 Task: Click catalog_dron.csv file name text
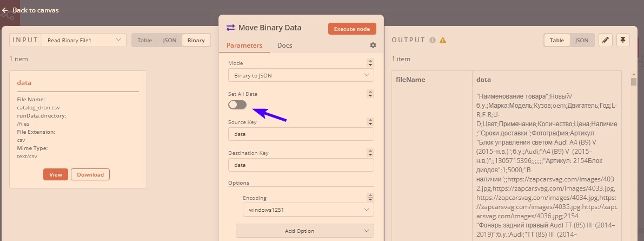click(x=38, y=107)
